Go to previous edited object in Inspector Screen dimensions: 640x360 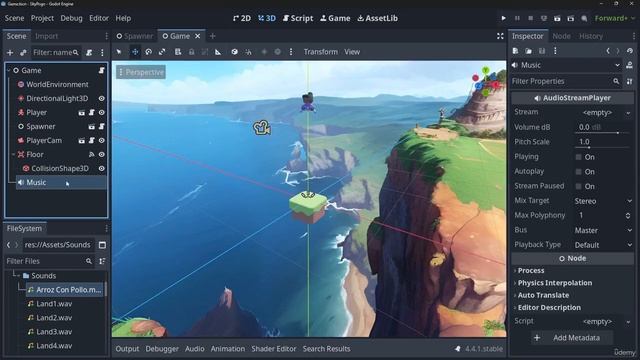tap(608, 51)
